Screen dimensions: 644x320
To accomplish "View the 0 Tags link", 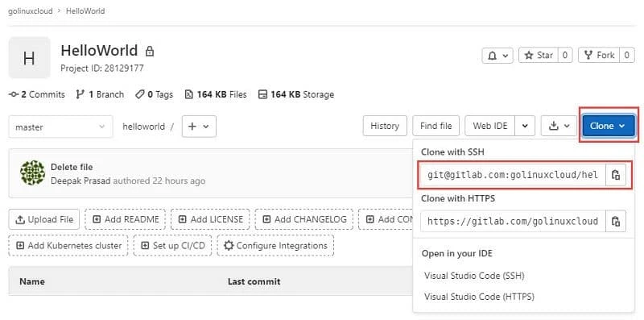I will coord(154,94).
